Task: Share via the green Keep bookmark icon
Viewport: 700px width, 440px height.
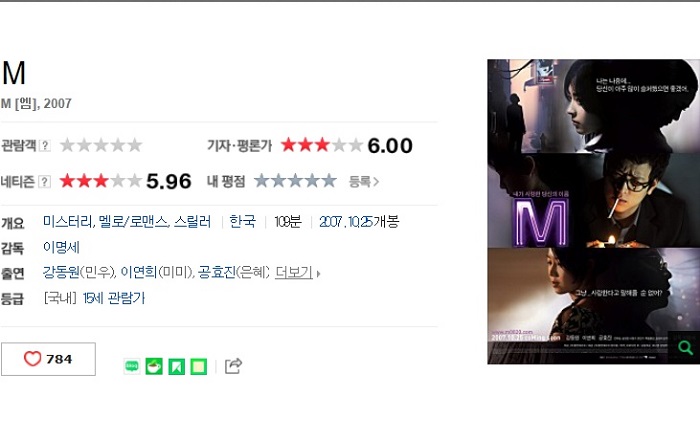Action: 176,366
